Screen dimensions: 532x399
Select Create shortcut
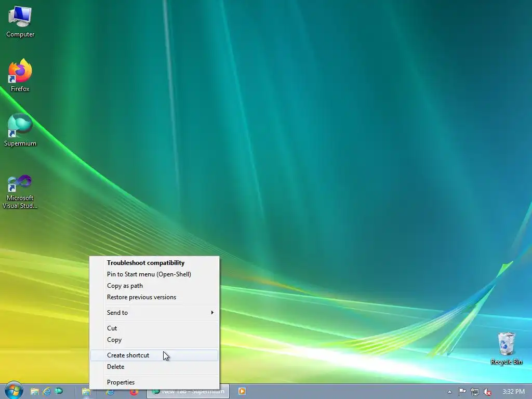point(154,355)
